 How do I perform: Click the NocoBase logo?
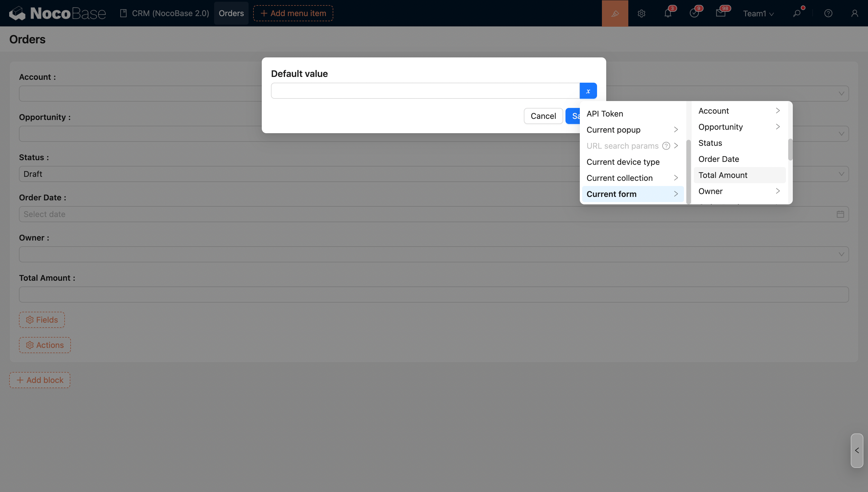click(x=57, y=13)
